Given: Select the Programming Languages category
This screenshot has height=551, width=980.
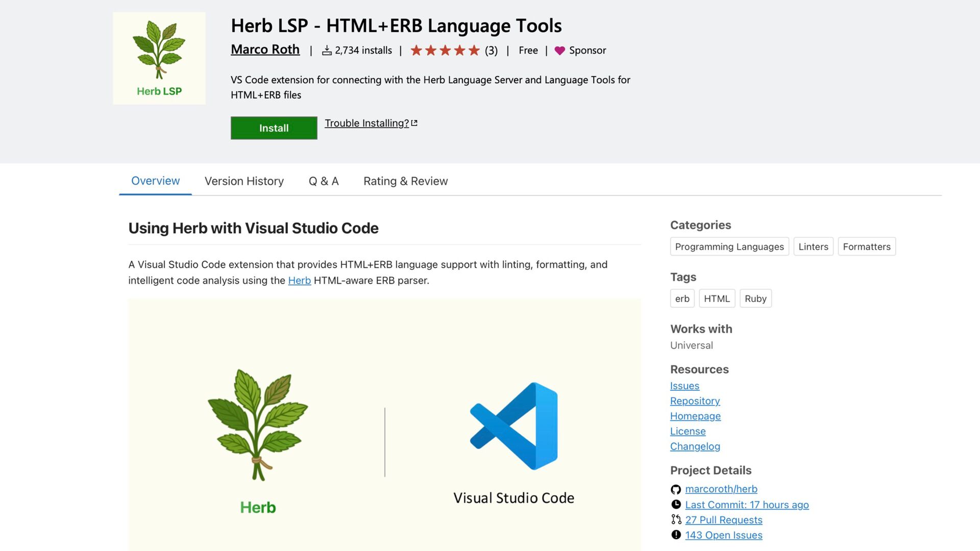Looking at the screenshot, I should pyautogui.click(x=729, y=247).
